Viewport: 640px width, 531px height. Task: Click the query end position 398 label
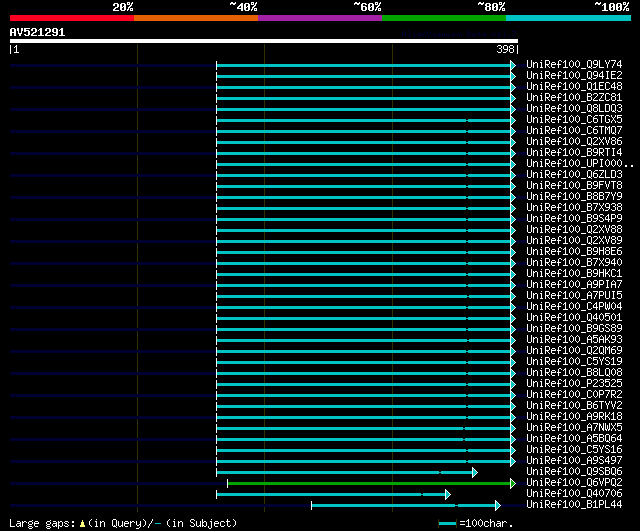(505, 49)
